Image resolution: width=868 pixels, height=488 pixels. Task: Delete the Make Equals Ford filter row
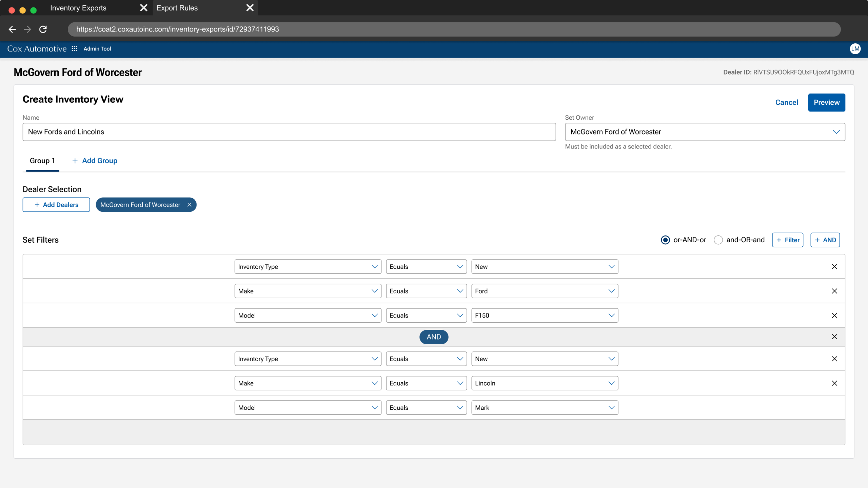pos(834,291)
